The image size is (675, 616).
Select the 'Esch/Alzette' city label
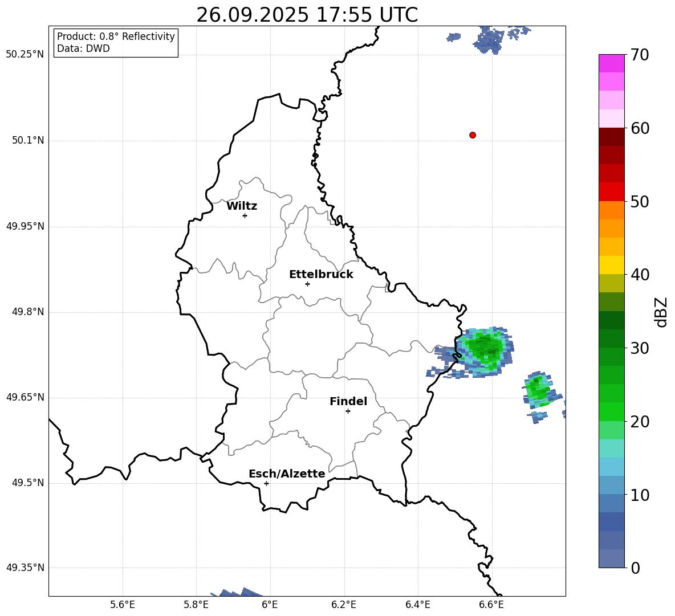pyautogui.click(x=287, y=474)
